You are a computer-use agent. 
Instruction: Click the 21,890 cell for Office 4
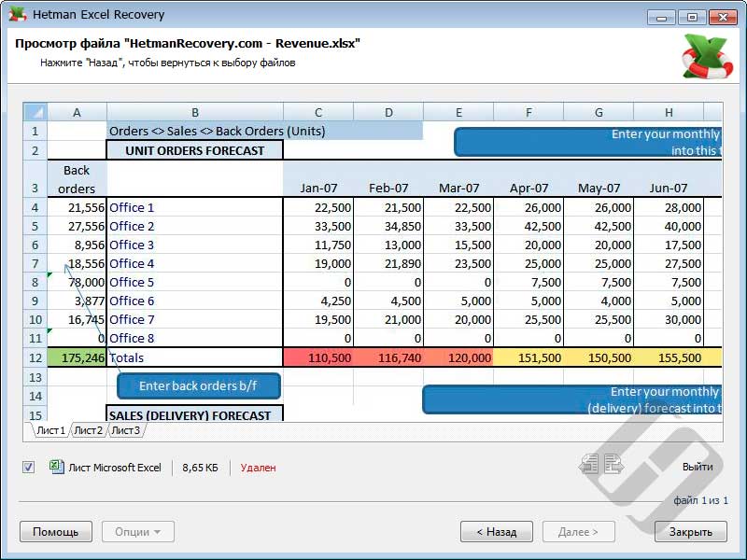[x=388, y=263]
